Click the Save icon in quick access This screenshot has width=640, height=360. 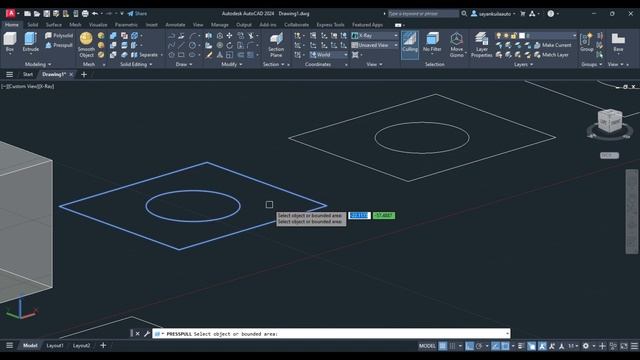click(x=47, y=13)
